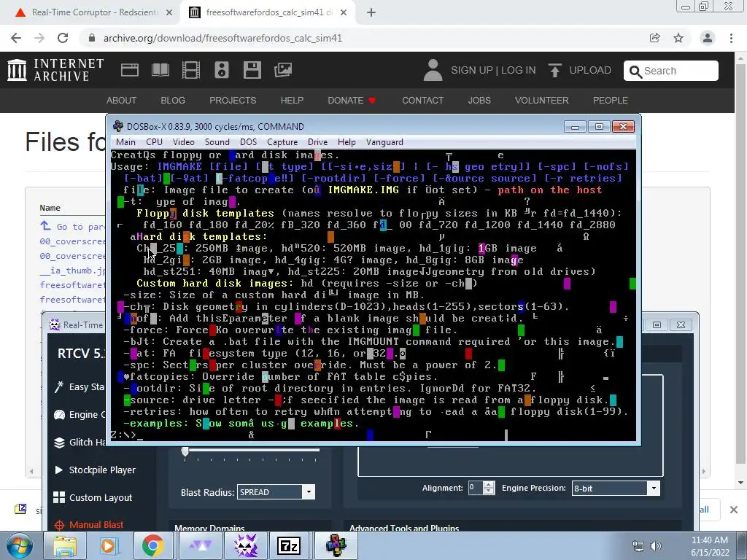This screenshot has width=747, height=560.
Task: Open the Sound menu in DOSBox-X
Action: click(x=217, y=142)
